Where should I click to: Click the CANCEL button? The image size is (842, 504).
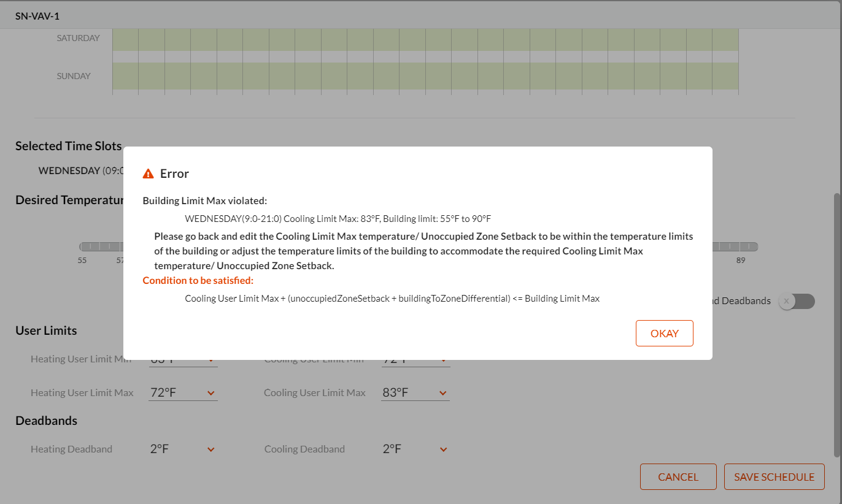(x=678, y=476)
